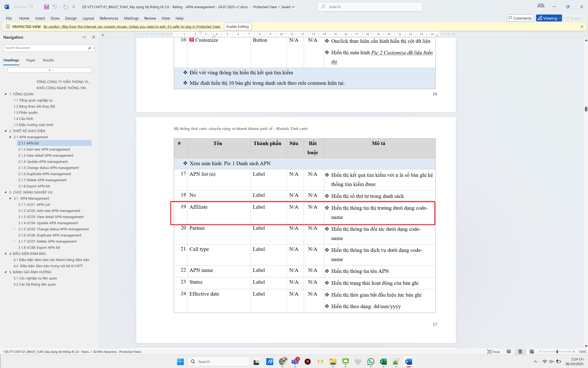This screenshot has height=368, width=588.
Task: Switch to Web Layout view icon
Action: point(532,352)
